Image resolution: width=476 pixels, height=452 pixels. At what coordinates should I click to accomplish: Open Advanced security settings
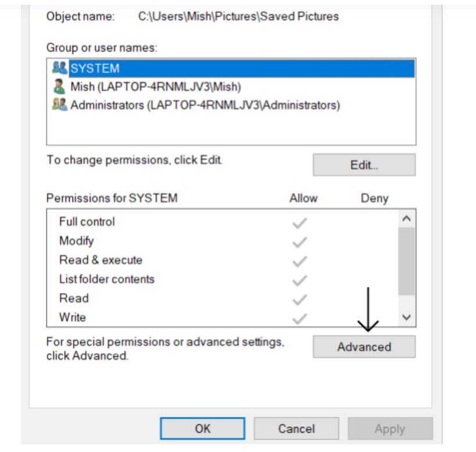pos(364,347)
